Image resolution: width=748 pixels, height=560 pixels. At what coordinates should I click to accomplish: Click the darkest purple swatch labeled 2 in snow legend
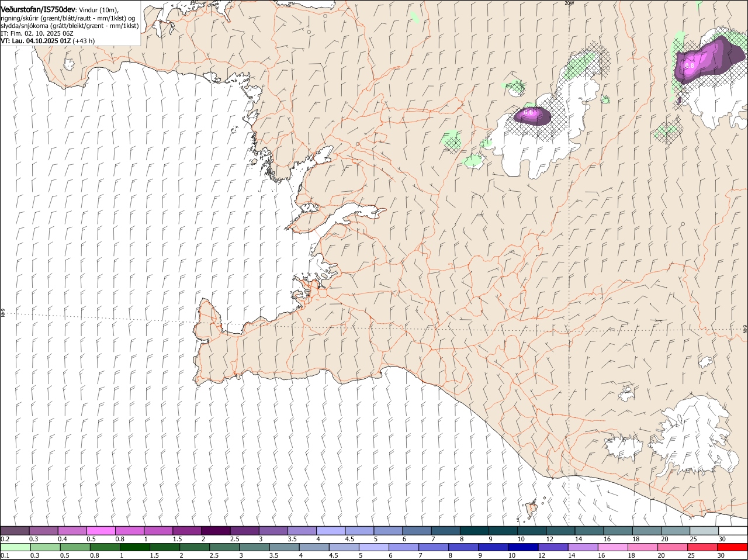[216, 531]
